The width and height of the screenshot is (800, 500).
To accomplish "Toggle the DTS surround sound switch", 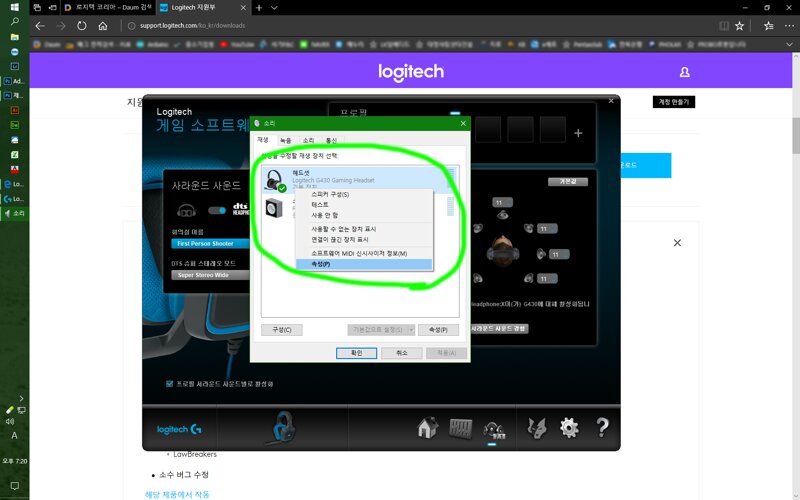I will (217, 210).
